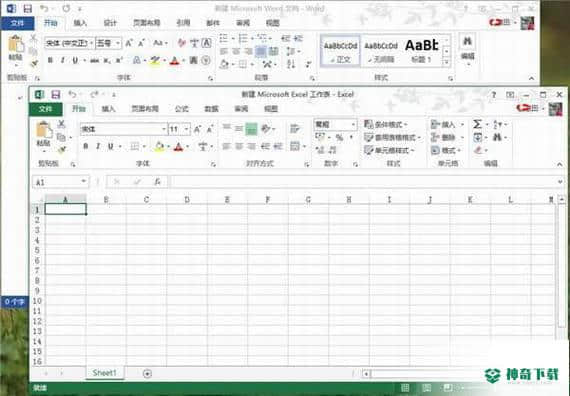This screenshot has width=570, height=396.
Task: Switch to the Word Design tab
Action: point(110,23)
